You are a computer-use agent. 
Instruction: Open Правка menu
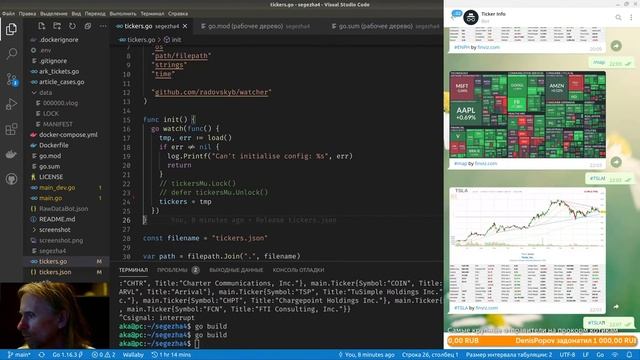coord(27,13)
